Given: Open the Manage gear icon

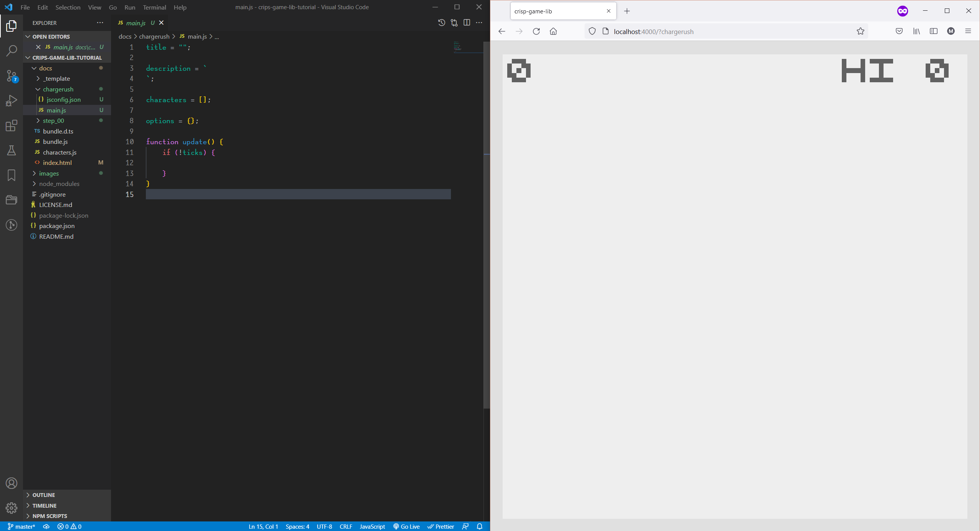Looking at the screenshot, I should click(x=11, y=508).
